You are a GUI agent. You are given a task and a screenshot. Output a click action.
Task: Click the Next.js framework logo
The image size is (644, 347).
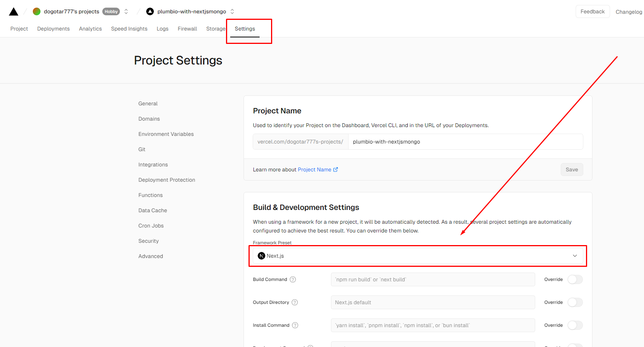tap(261, 256)
